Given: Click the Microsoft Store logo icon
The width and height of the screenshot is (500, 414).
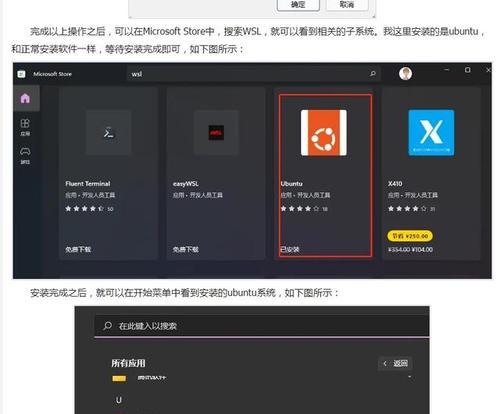Looking at the screenshot, I should 21,74.
